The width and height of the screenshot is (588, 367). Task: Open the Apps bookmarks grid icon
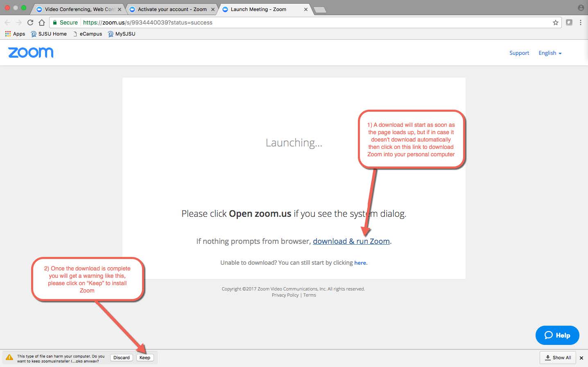pyautogui.click(x=8, y=34)
